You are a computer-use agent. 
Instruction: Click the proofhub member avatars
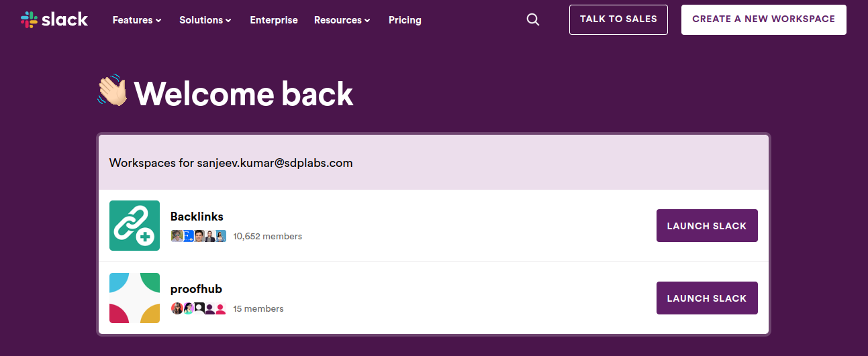[x=199, y=308]
